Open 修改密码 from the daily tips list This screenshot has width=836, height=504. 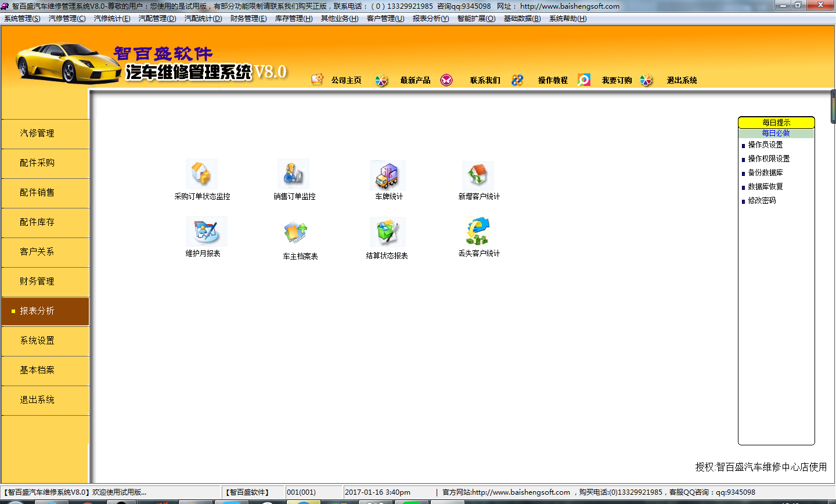[762, 200]
